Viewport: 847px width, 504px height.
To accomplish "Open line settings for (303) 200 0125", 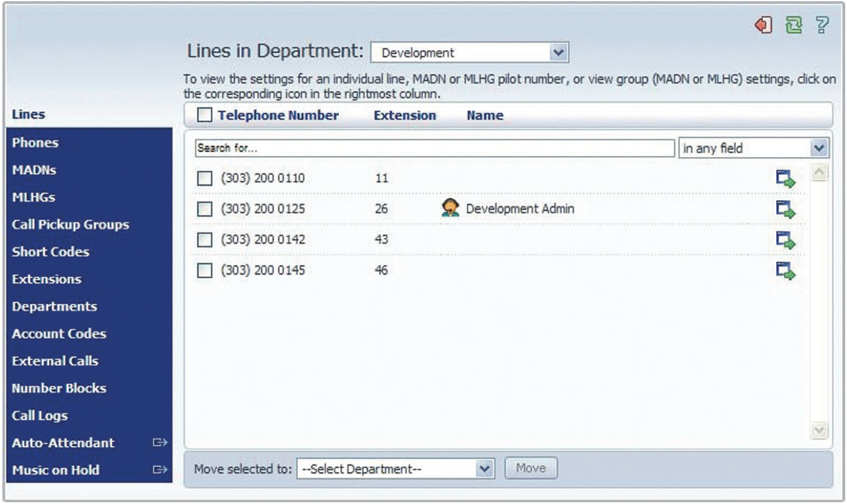I will click(786, 209).
